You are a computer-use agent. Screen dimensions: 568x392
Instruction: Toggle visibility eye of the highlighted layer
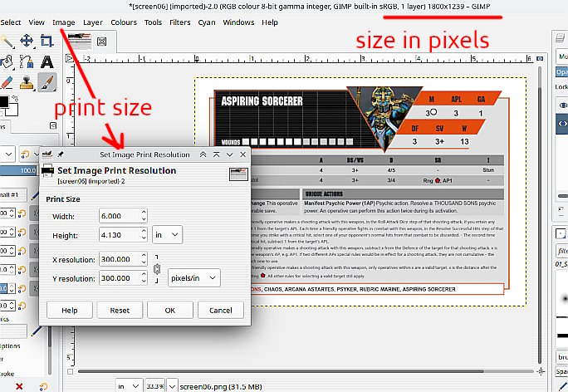pos(562,124)
